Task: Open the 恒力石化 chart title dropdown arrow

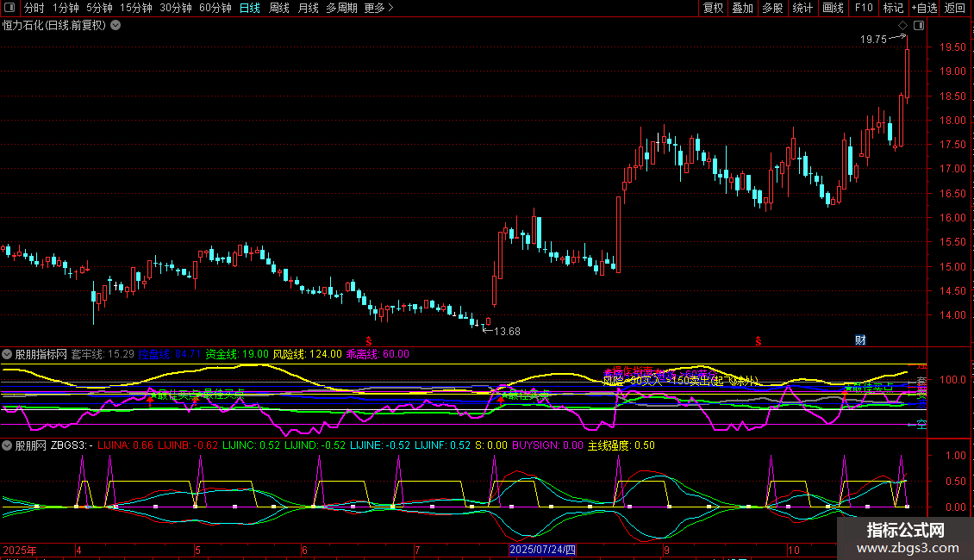Action: tap(116, 25)
